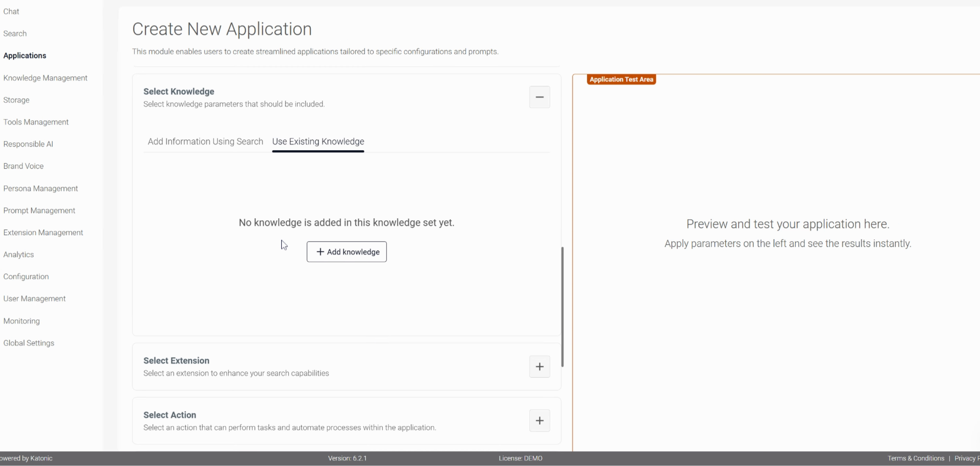Select Brand Voice from sidebar

[23, 166]
